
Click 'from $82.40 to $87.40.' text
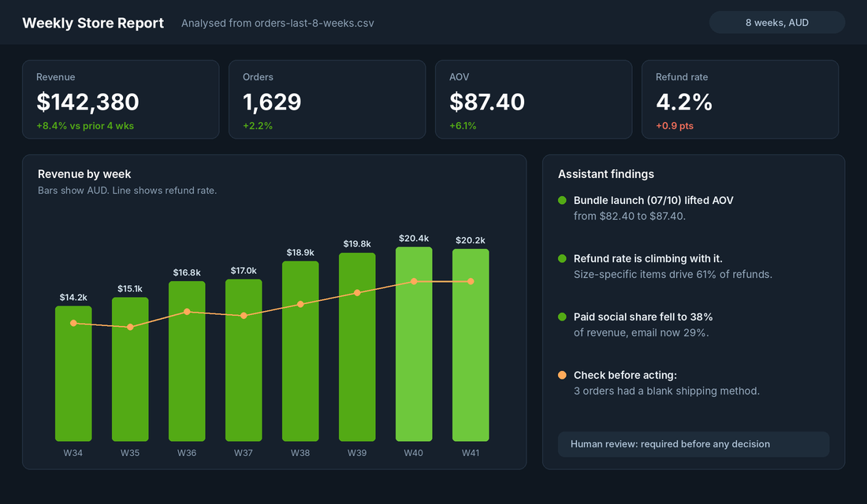(630, 216)
